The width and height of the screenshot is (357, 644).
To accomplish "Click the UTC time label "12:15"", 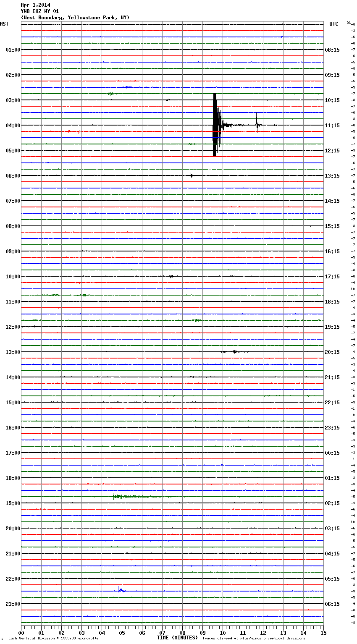I will [x=332, y=151].
